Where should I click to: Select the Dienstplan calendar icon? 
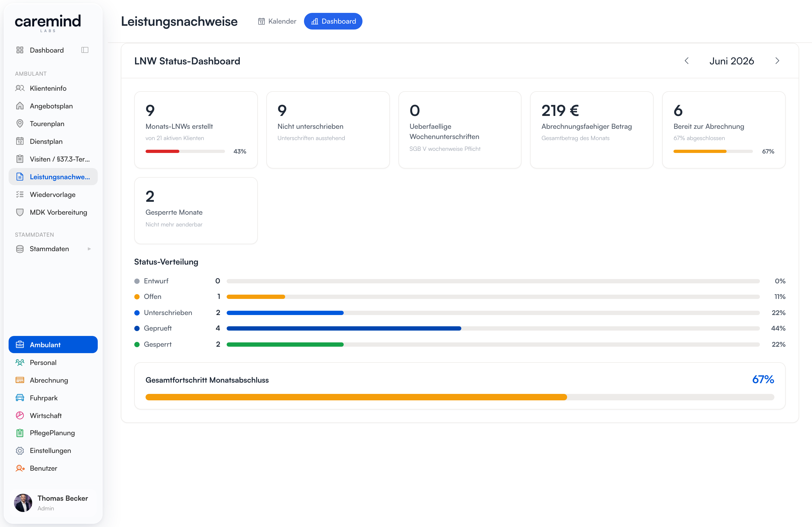[x=20, y=141]
